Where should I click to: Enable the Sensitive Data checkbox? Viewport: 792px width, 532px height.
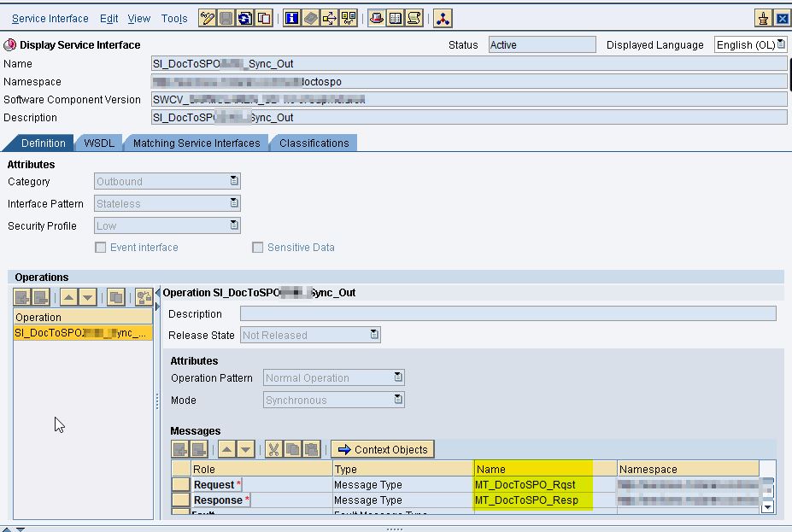[258, 247]
